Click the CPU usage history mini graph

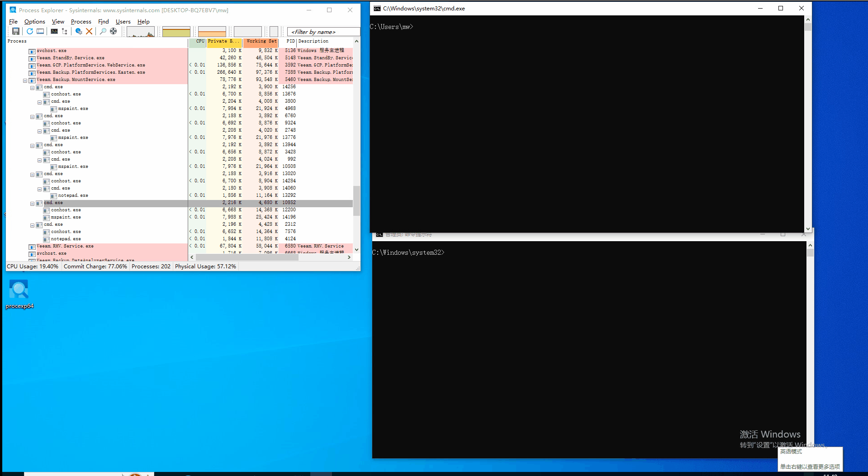tap(141, 32)
